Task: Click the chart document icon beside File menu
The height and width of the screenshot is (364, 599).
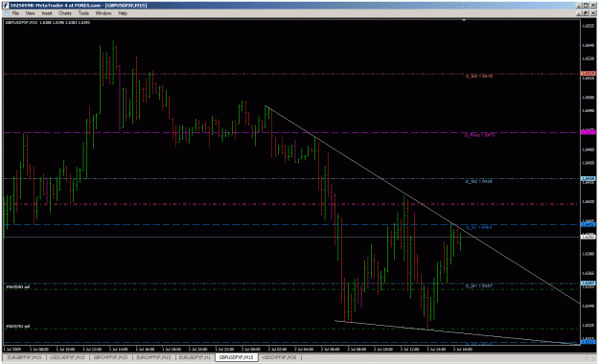Action: 6,13
